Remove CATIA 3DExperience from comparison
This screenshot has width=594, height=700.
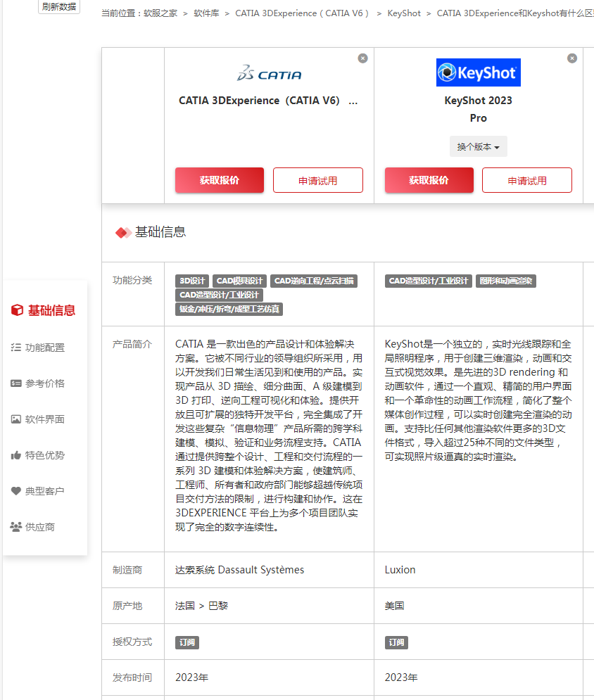(362, 58)
